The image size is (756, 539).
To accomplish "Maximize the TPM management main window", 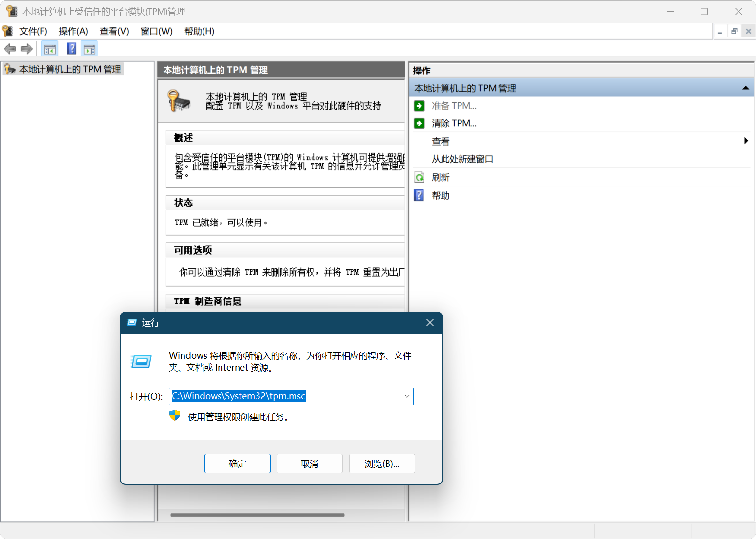I will point(704,11).
